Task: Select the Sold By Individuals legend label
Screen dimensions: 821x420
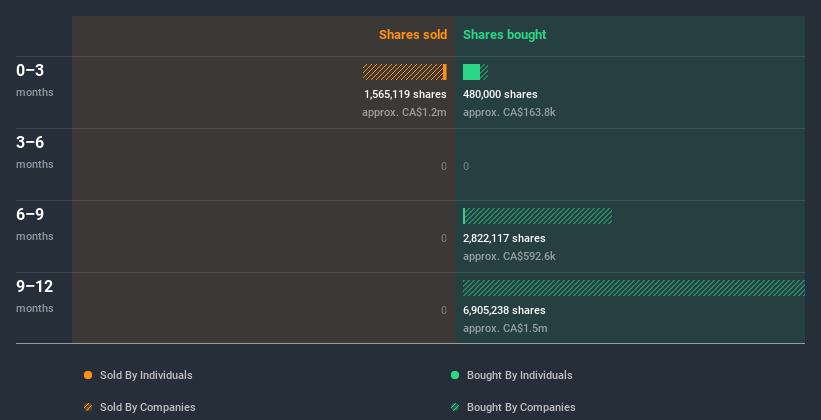Action: coord(146,375)
